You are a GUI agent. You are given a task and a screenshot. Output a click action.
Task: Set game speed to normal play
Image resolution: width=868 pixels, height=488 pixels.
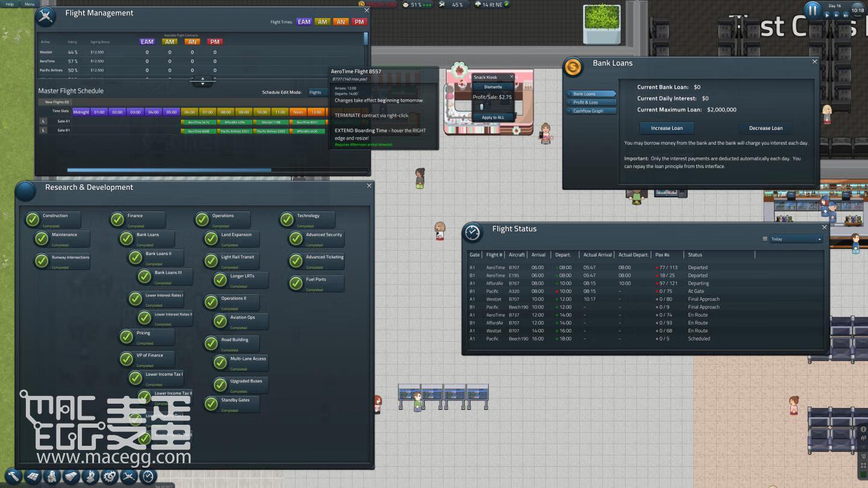click(x=828, y=15)
